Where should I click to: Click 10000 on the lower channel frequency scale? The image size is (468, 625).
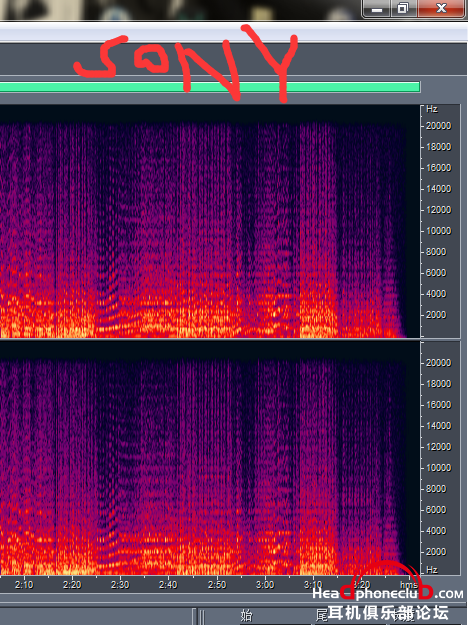pyautogui.click(x=439, y=468)
